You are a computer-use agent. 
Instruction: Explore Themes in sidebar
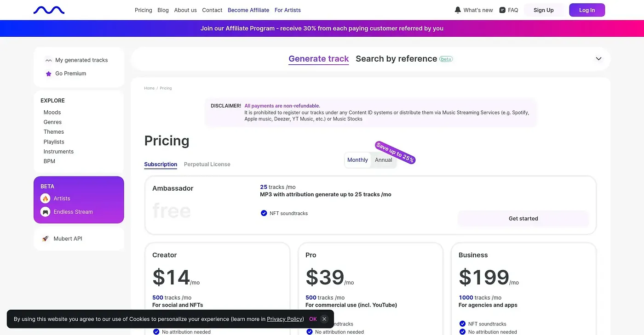[54, 132]
